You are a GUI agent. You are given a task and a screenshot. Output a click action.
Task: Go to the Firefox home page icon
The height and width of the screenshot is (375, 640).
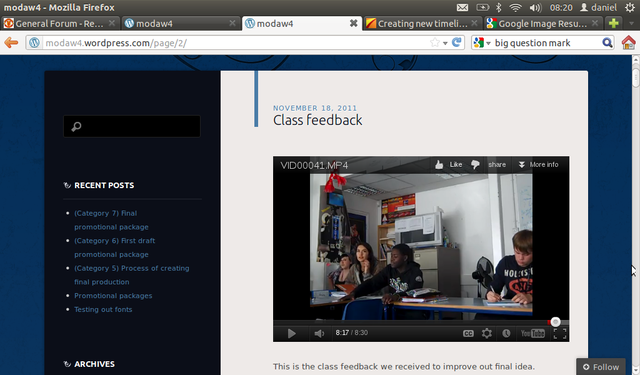(629, 42)
